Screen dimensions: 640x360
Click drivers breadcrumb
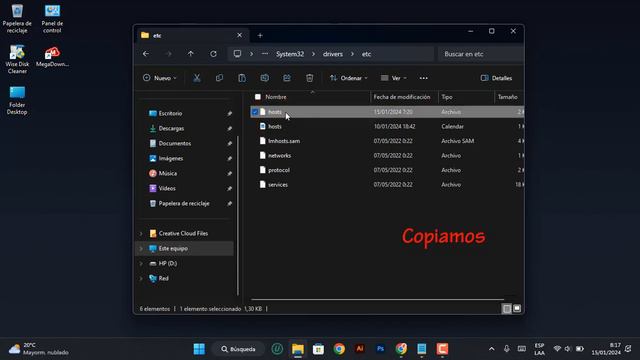(333, 54)
